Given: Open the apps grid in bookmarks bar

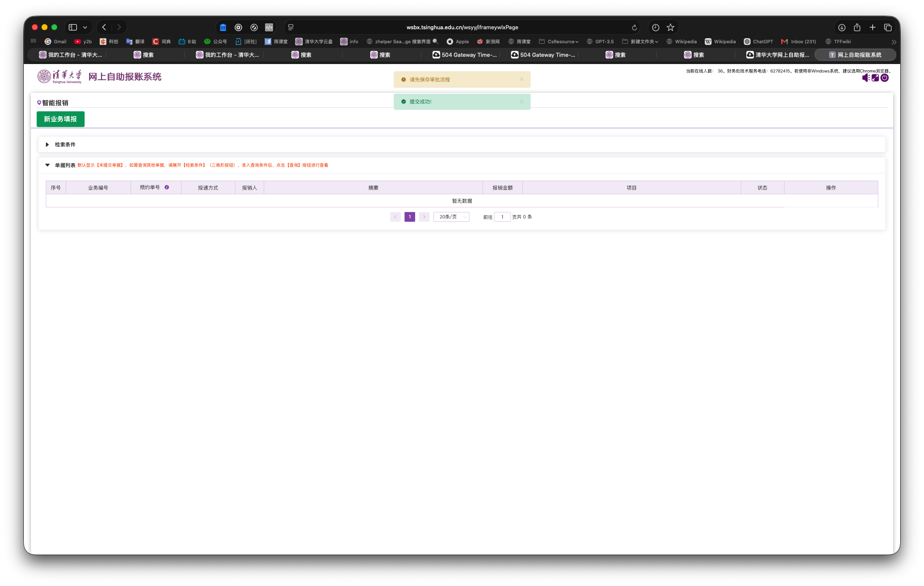Looking at the screenshot, I should (33, 41).
